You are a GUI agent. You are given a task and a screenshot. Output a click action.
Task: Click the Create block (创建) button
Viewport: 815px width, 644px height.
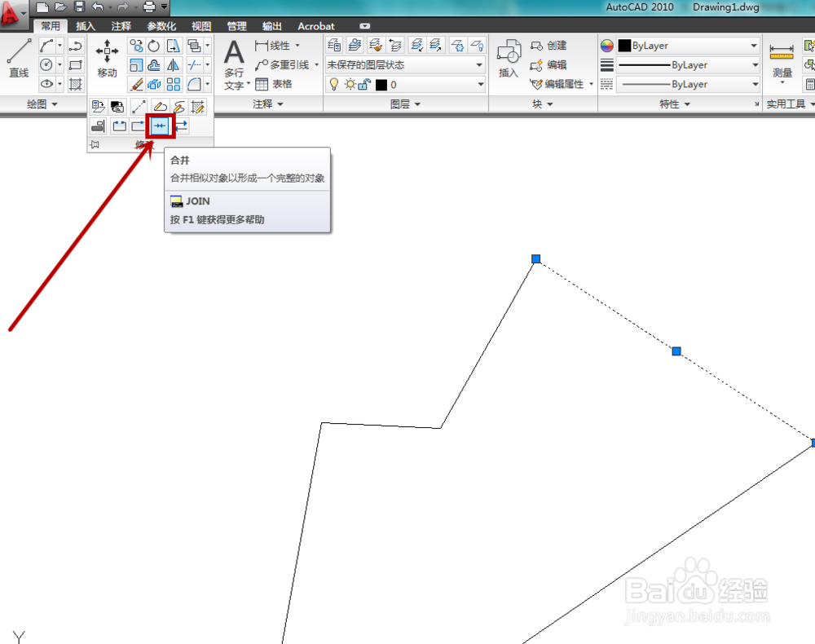pos(548,46)
